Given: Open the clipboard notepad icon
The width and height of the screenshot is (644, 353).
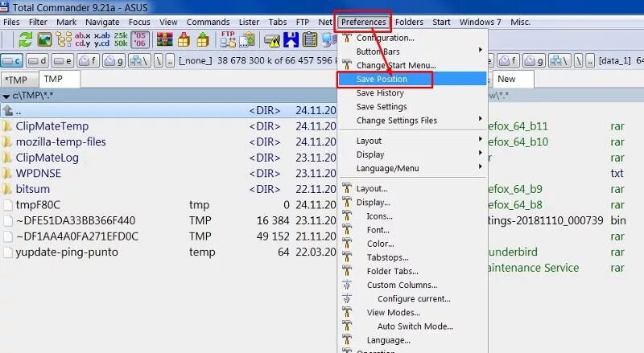Looking at the screenshot, I should [x=310, y=40].
